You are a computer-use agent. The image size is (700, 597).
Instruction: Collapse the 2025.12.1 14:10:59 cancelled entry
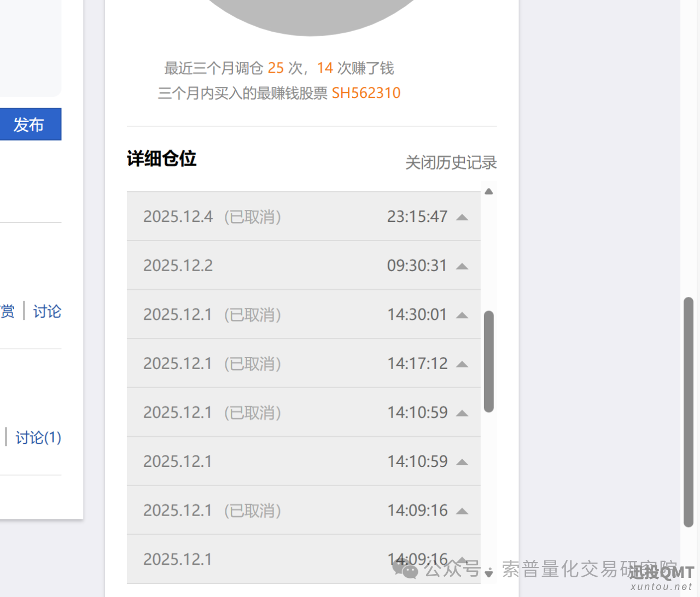click(x=462, y=413)
